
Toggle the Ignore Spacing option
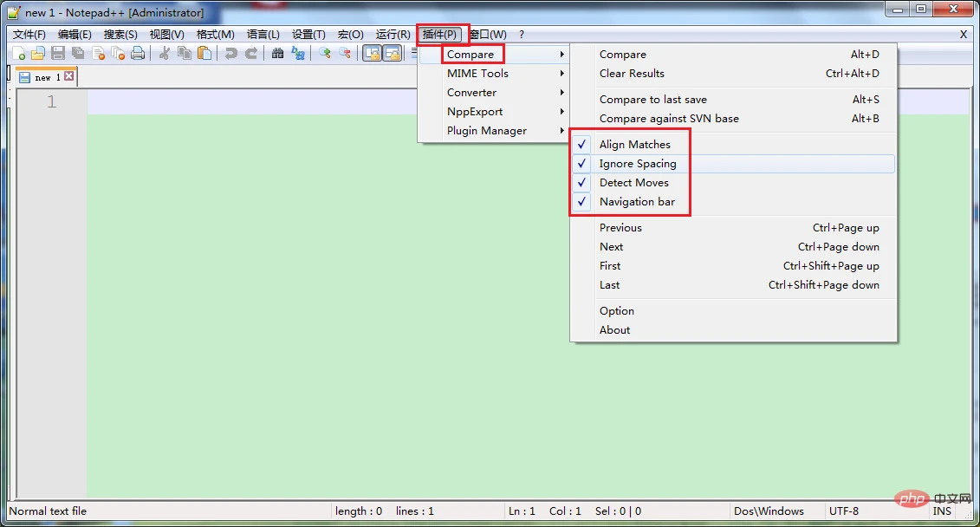638,164
